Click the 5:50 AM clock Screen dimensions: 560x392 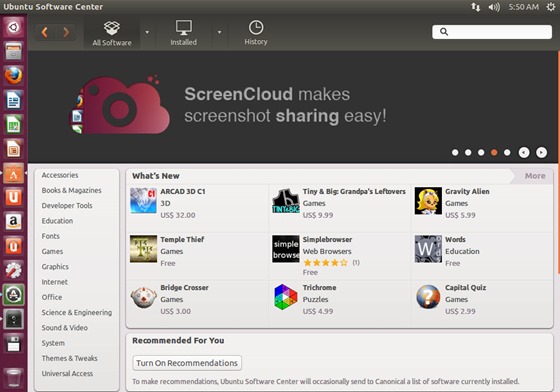pyautogui.click(x=524, y=7)
